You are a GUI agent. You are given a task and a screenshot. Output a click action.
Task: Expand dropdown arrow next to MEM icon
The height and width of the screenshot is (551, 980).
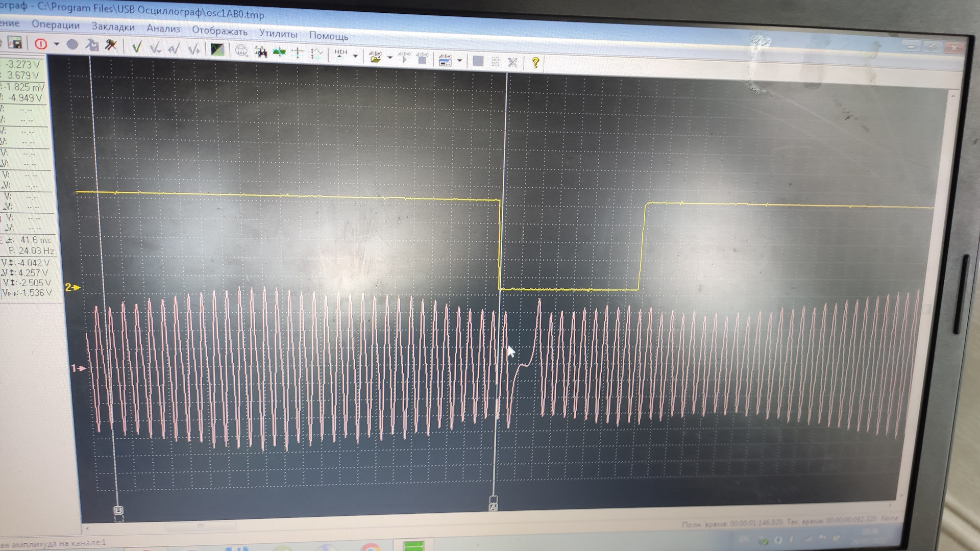click(x=355, y=55)
